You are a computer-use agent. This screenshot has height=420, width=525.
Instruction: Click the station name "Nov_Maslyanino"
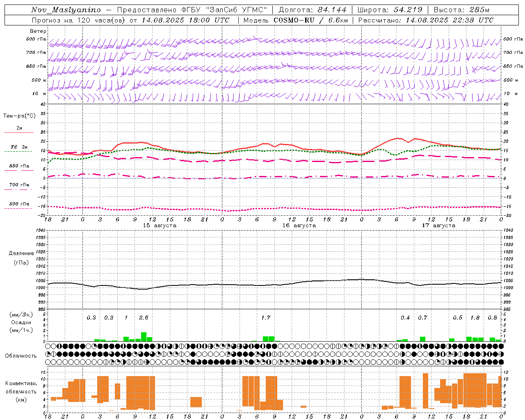[66, 10]
